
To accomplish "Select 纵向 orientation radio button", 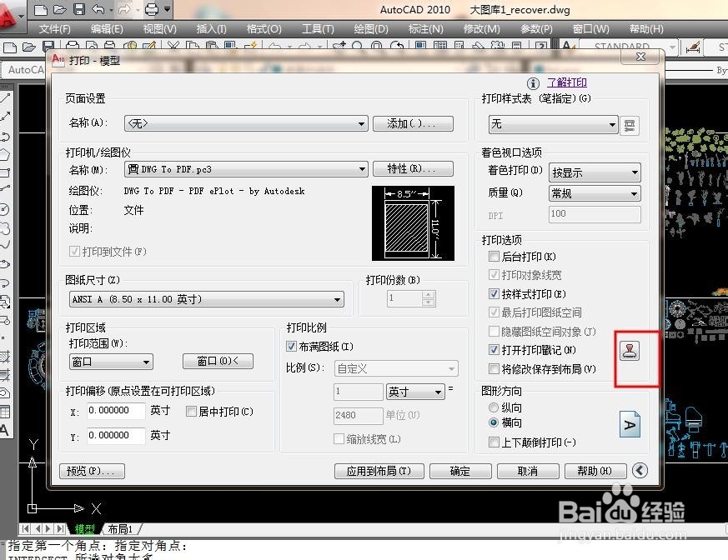I will 494,407.
